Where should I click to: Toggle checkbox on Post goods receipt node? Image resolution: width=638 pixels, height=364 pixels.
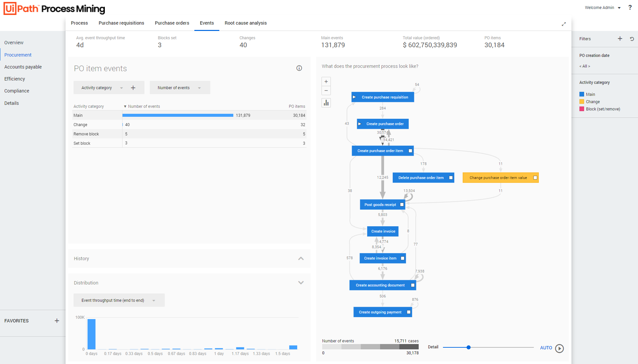(x=402, y=205)
